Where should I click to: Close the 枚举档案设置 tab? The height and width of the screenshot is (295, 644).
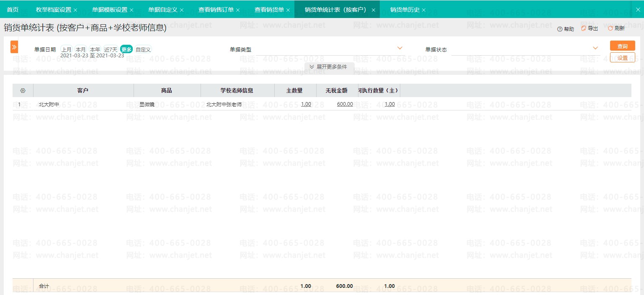[75, 10]
